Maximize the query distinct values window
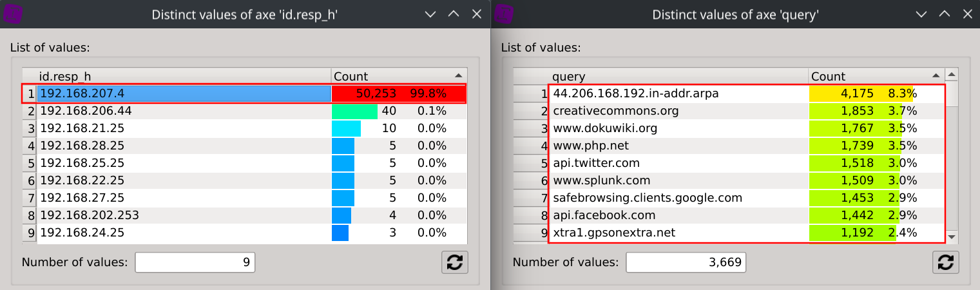The height and width of the screenshot is (290, 980). click(944, 14)
